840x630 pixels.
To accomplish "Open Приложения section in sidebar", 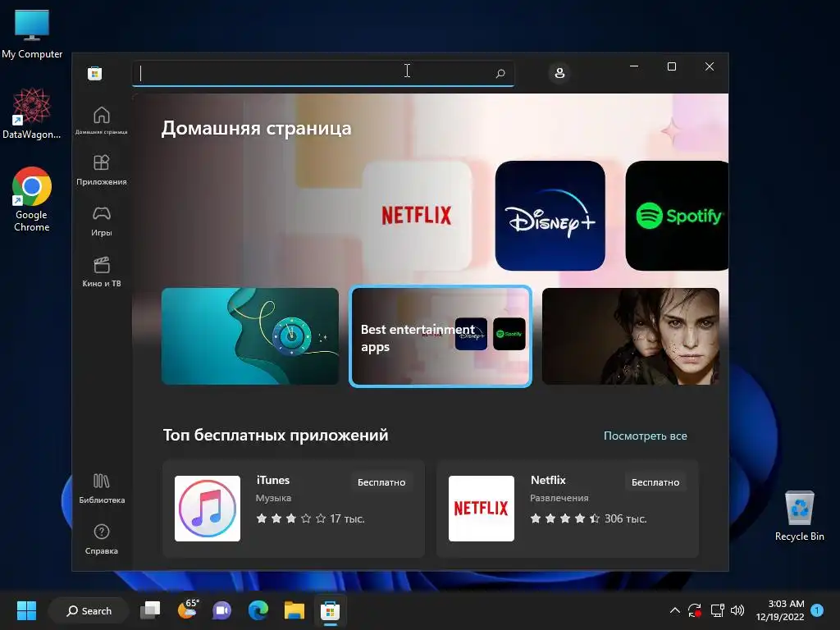I will tap(101, 171).
